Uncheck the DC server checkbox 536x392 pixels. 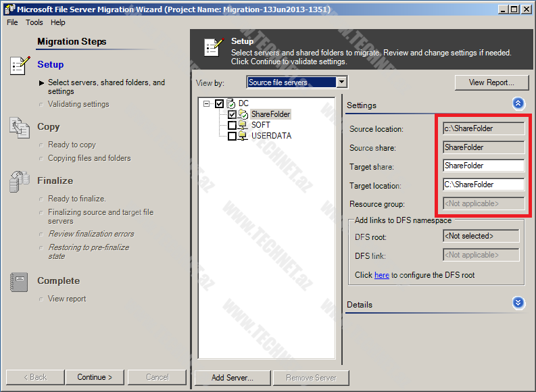(219, 104)
